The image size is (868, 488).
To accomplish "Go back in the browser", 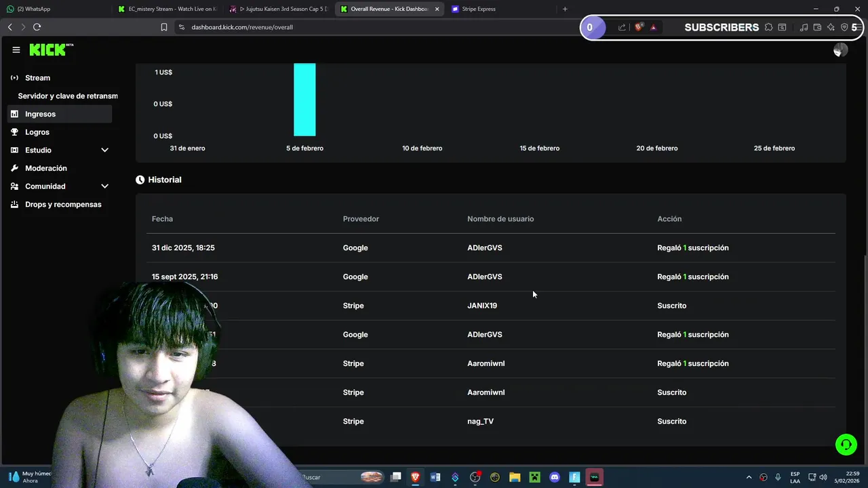I will (9, 27).
